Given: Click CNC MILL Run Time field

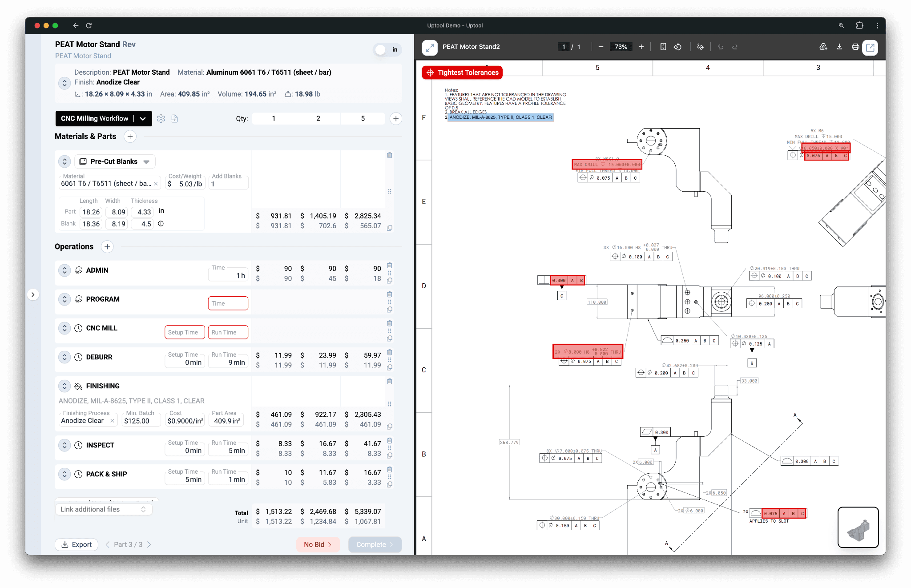Looking at the screenshot, I should coord(228,332).
